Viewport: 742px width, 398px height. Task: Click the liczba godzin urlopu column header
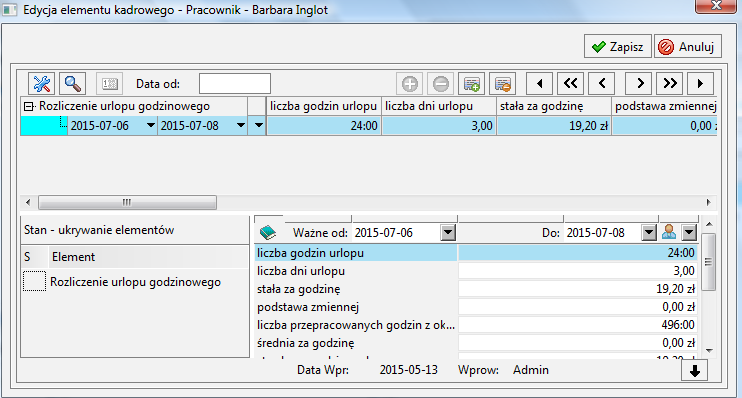(324, 106)
